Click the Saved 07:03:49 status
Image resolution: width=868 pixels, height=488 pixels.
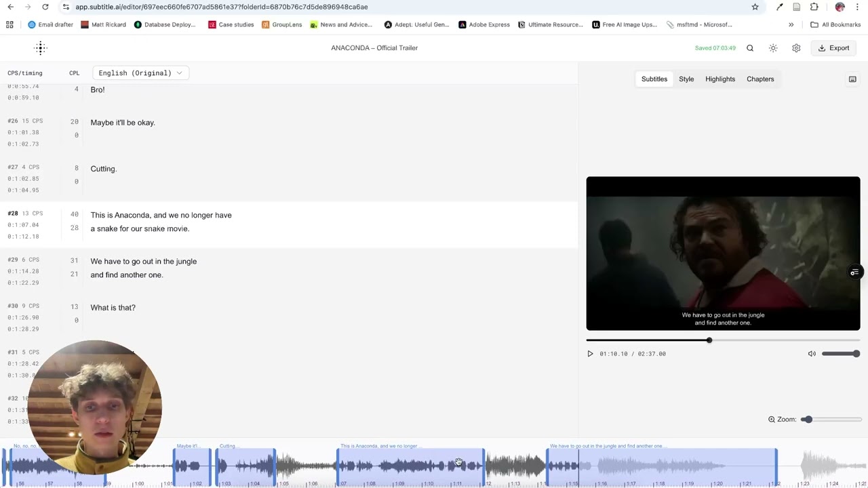click(x=715, y=48)
